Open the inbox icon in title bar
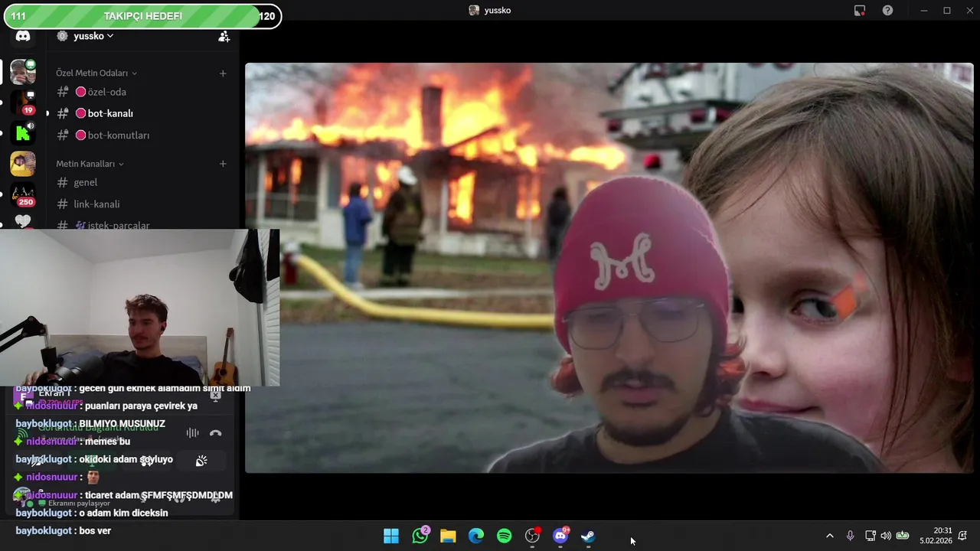The image size is (980, 551). click(x=860, y=11)
